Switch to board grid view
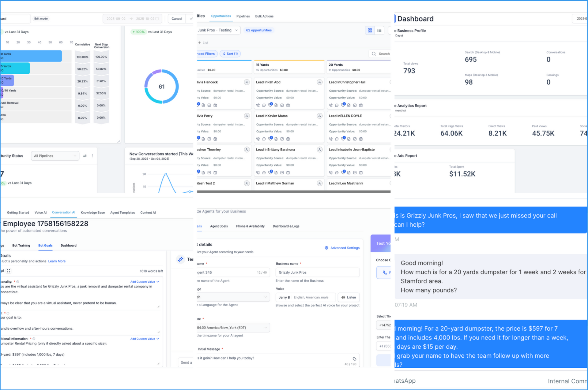This screenshot has width=588, height=390. (x=370, y=30)
